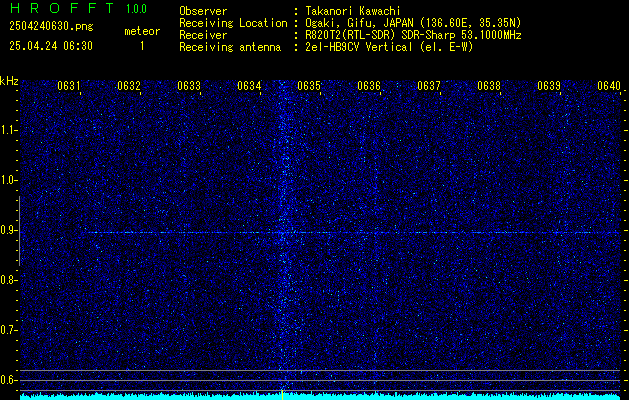Click the date 25.04.24 06:30
629x400 pixels.
tap(51, 46)
